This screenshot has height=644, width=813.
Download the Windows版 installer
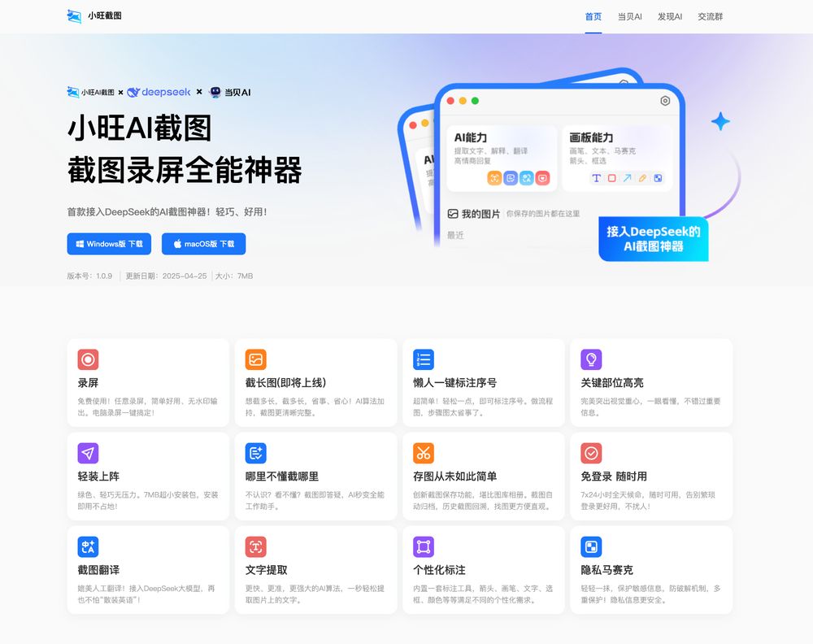point(109,244)
